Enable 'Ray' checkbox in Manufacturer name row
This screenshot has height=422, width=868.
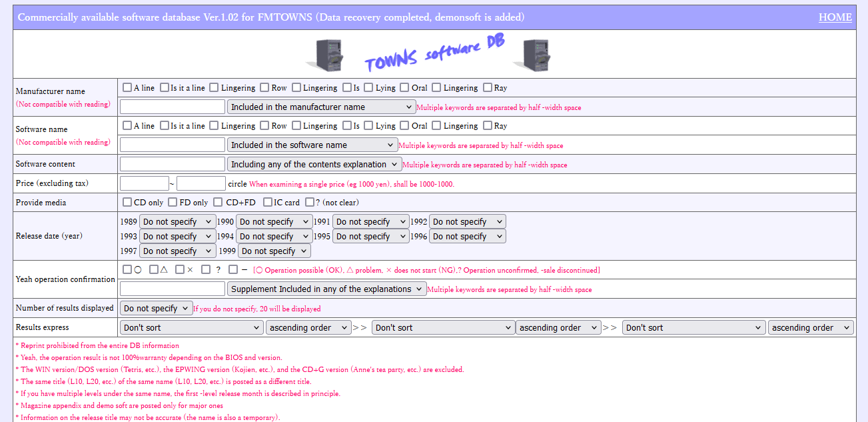pos(488,87)
